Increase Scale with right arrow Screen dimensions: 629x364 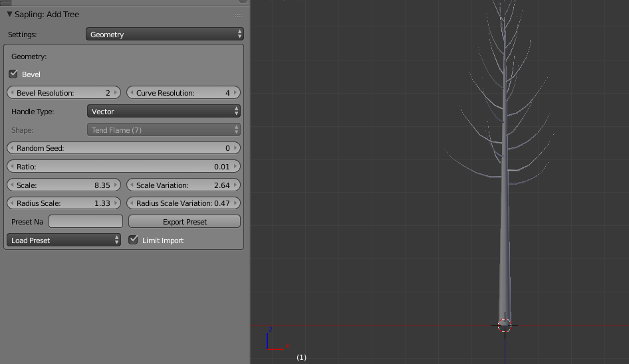(116, 185)
